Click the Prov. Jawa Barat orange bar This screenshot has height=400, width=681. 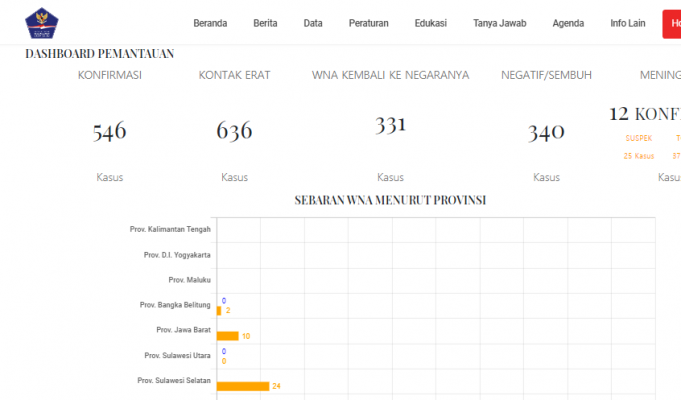pos(228,336)
